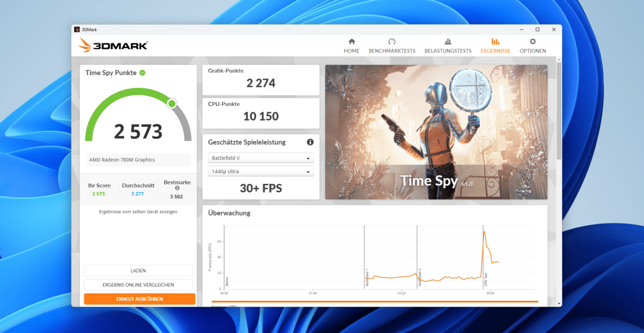Click Ergebnis Online Vergleichen
The image size is (644, 333).
click(138, 285)
